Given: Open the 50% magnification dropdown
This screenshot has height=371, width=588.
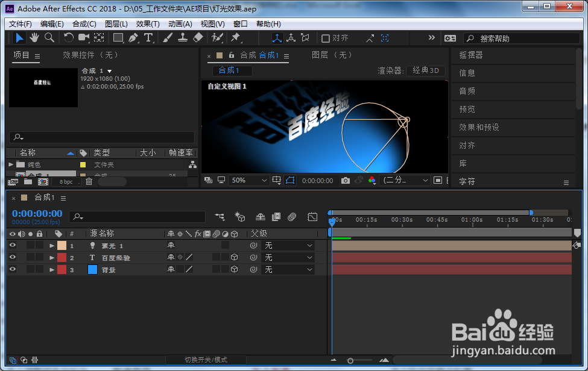Looking at the screenshot, I should pos(249,181).
